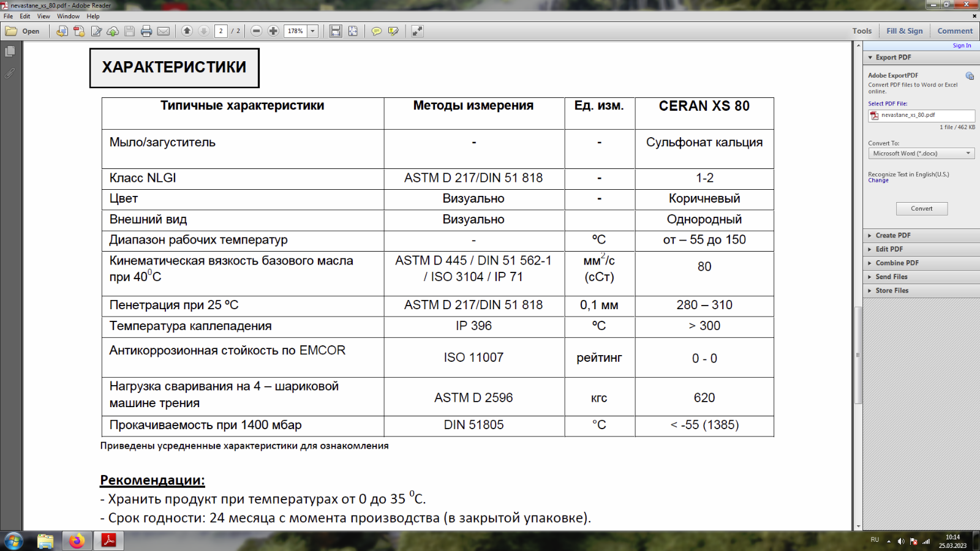Collapse the Export PDF section
The image size is (980, 551).
tap(921, 58)
